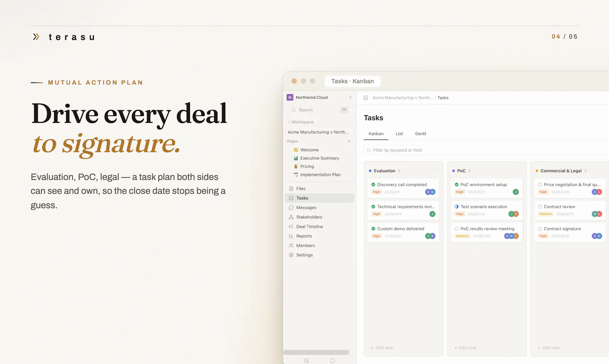Screen dimensions: 609x364
Task: Click the terasu double-chevron logo icon
Action: tap(36, 37)
